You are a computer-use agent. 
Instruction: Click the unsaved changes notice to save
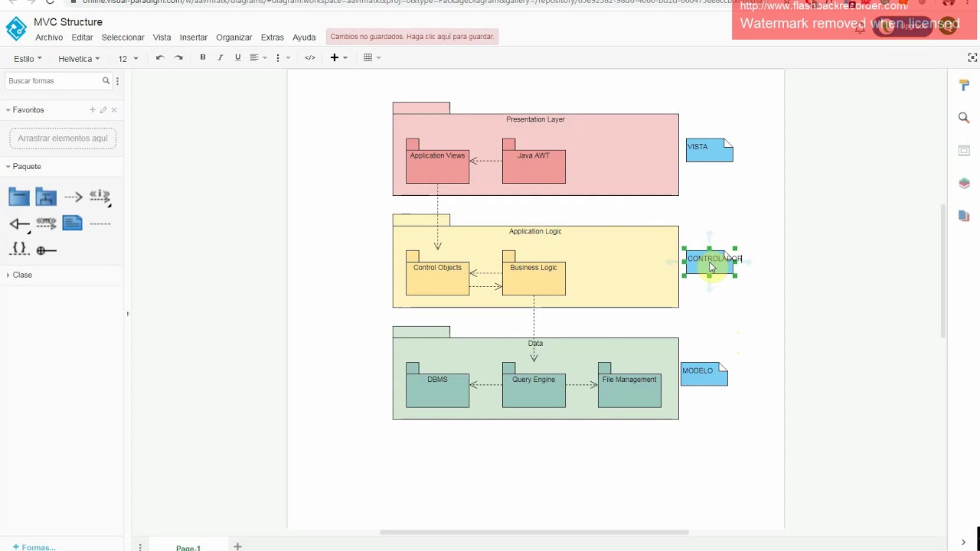412,37
